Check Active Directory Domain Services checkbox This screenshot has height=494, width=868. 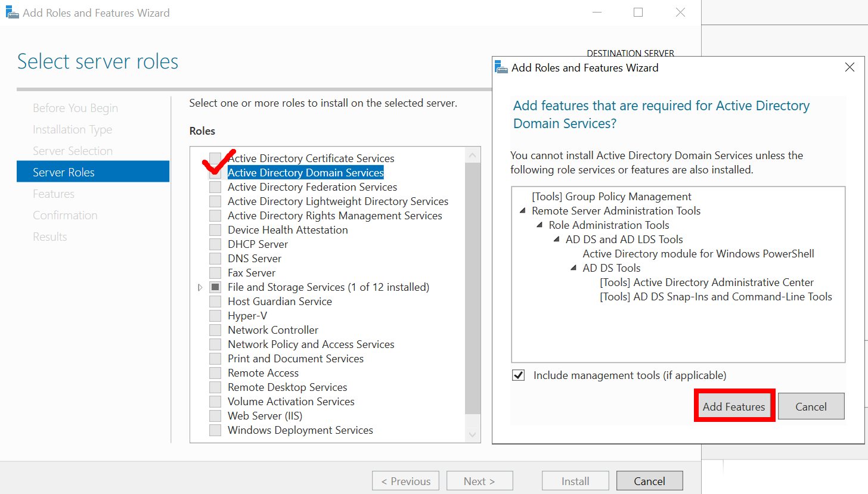pyautogui.click(x=215, y=173)
